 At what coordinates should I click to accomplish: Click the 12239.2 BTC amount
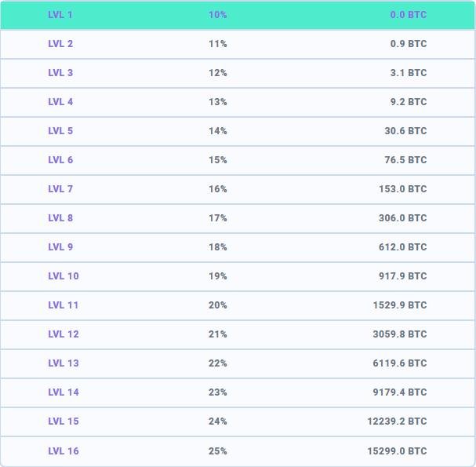pyautogui.click(x=397, y=421)
